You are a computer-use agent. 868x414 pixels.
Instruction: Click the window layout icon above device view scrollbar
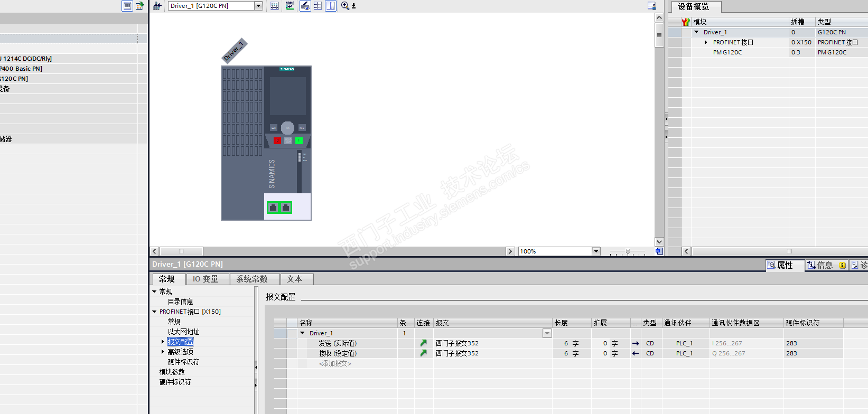652,6
